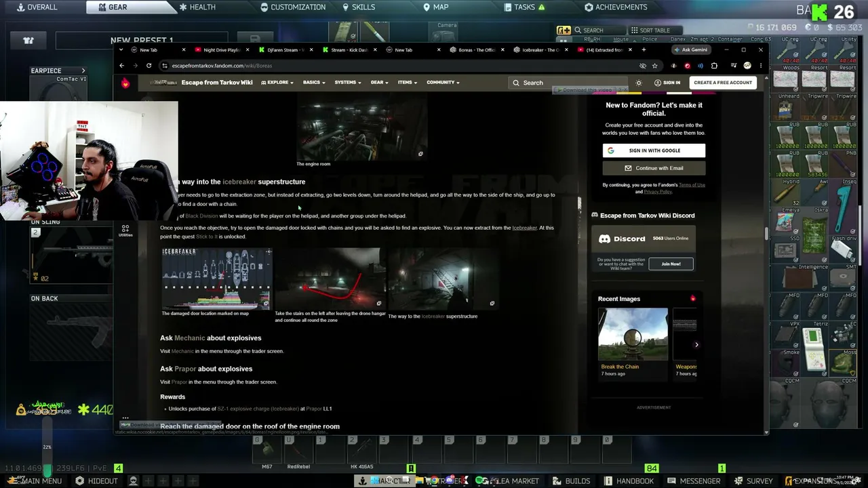Screen dimensions: 868x488
Task: Click the Join Now! Discord button
Action: (x=671, y=264)
